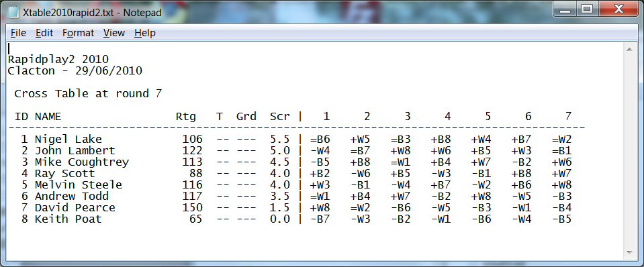Click David Pearce's score 1.5
The image size is (644, 267).
pos(280,208)
